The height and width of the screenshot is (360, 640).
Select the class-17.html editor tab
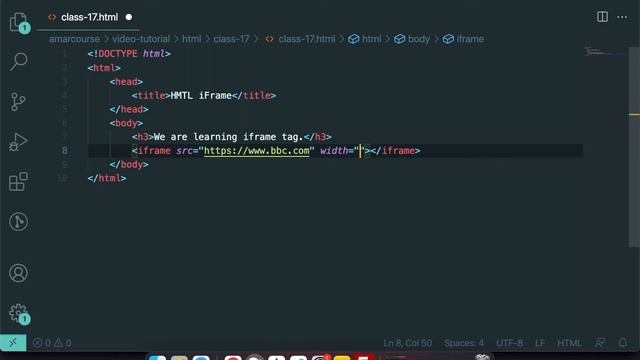pos(88,17)
